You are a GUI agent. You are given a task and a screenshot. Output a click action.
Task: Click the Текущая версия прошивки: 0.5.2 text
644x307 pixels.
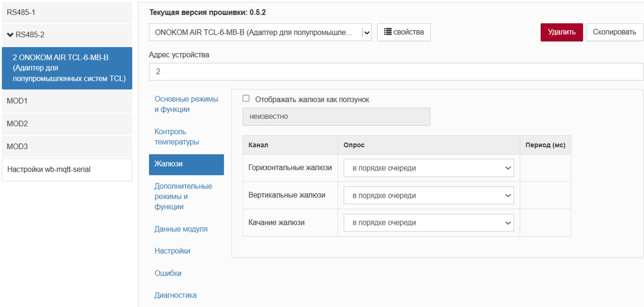207,12
